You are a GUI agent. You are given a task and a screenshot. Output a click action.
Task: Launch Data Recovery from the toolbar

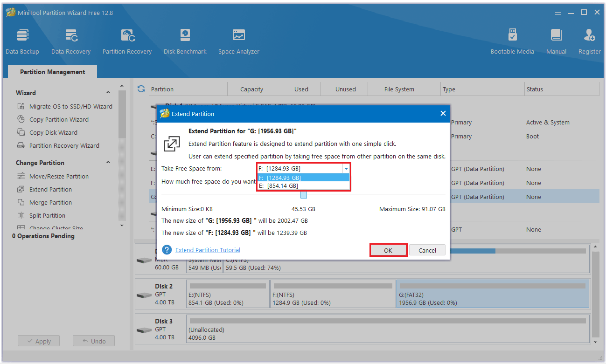pos(71,41)
